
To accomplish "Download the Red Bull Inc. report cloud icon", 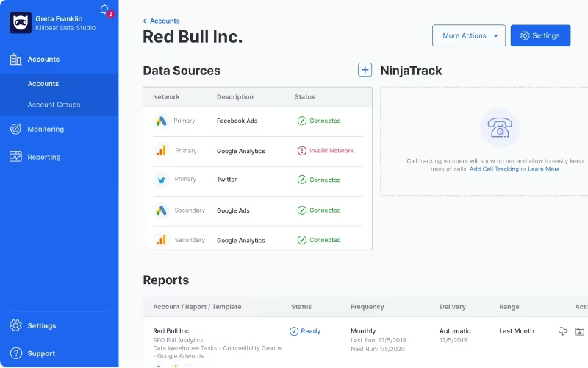I will (x=562, y=330).
